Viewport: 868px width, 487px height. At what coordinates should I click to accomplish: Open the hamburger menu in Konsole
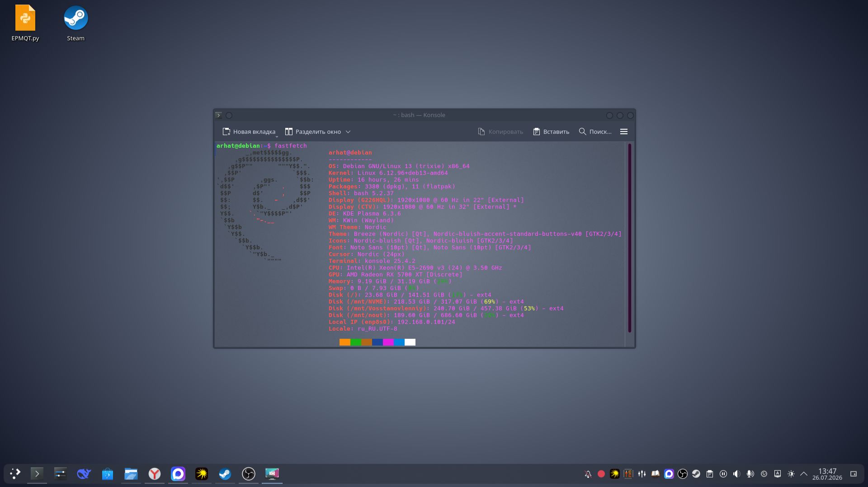624,131
